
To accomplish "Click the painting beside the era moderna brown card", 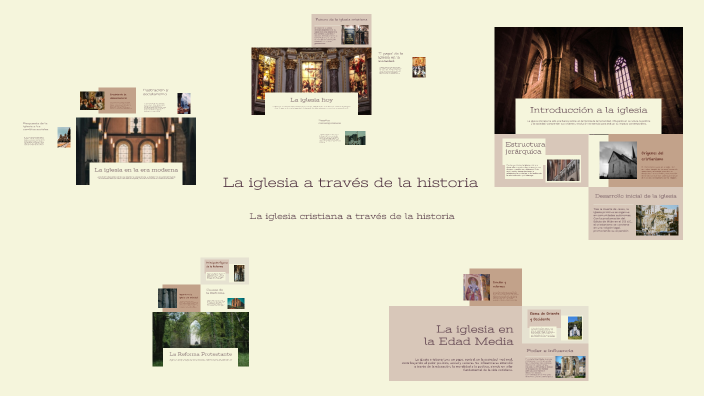I will coord(92,101).
